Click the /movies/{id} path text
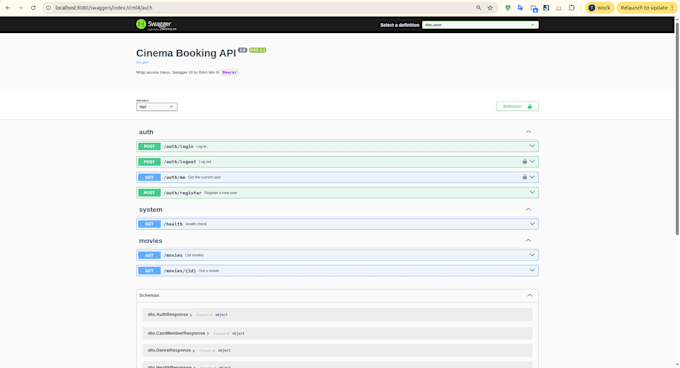The width and height of the screenshot is (680, 368). click(180, 271)
